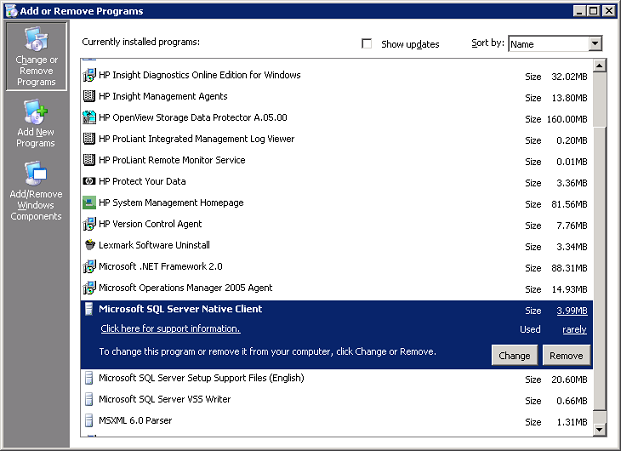Click Microsoft SQL Server Native Client icon
Viewport: 621px width, 451px height.
click(89, 309)
